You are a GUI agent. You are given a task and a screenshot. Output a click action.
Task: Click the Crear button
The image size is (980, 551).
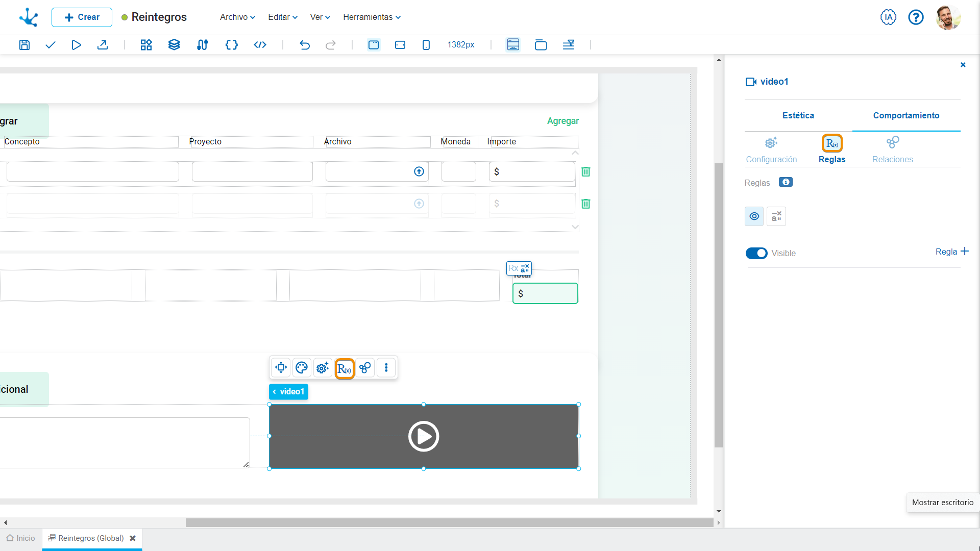click(82, 17)
